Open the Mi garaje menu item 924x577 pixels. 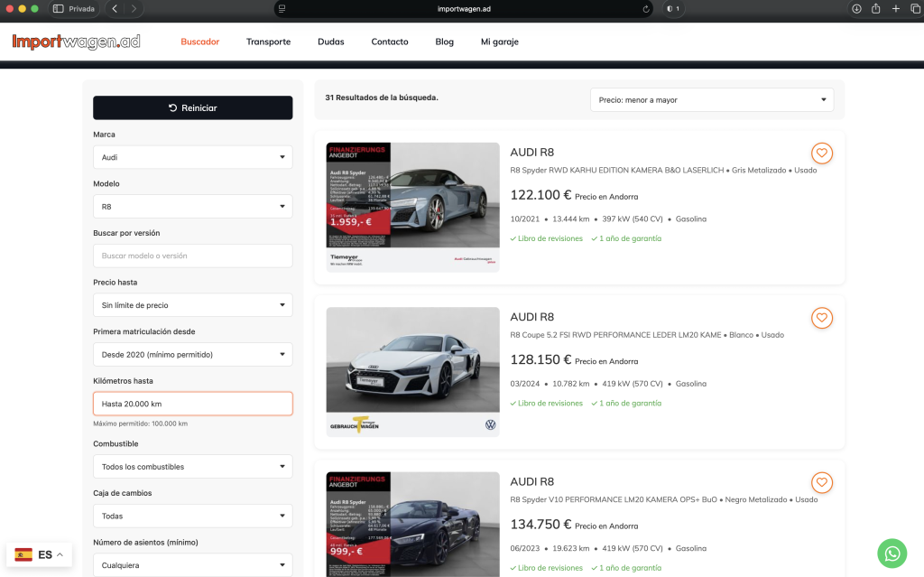(499, 42)
